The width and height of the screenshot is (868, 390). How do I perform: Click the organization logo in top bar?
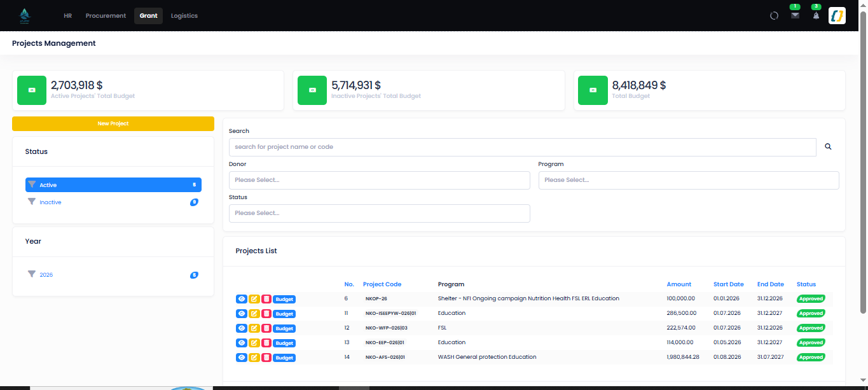[x=25, y=15]
